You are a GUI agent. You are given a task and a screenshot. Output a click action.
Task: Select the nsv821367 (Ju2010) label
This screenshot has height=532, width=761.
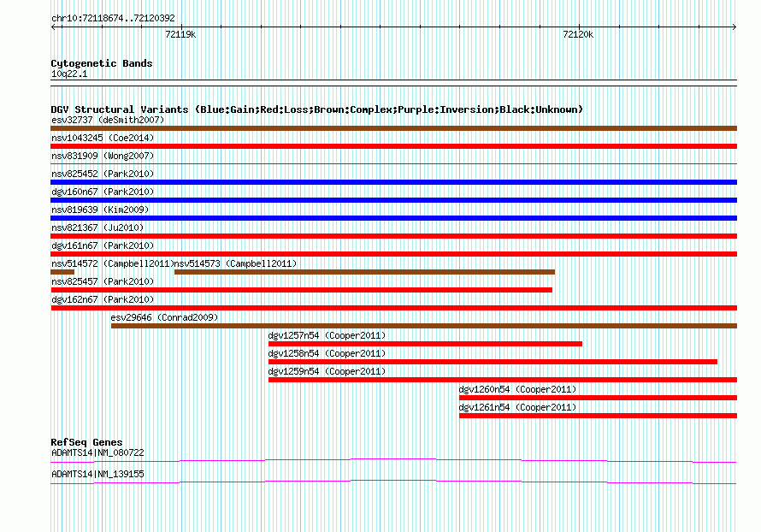tap(97, 228)
